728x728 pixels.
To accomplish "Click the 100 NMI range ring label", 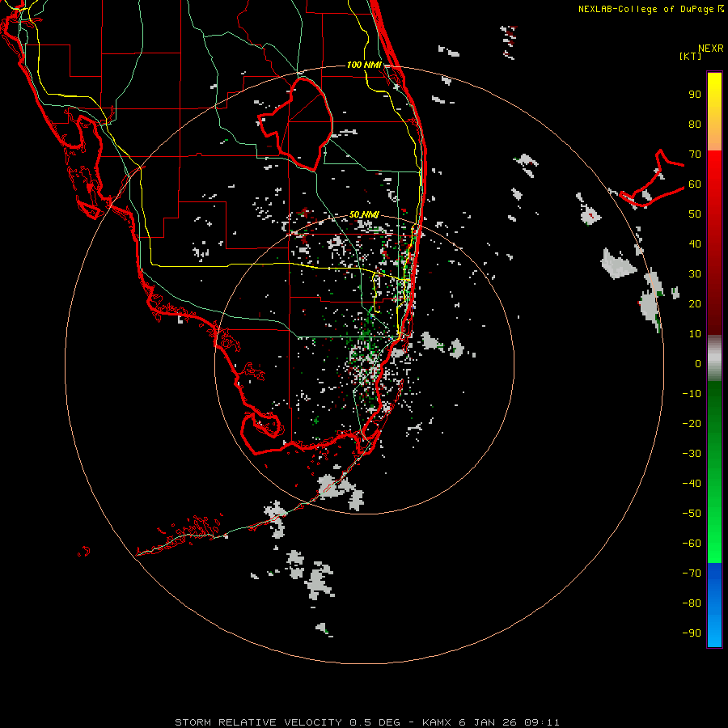I will (x=364, y=65).
